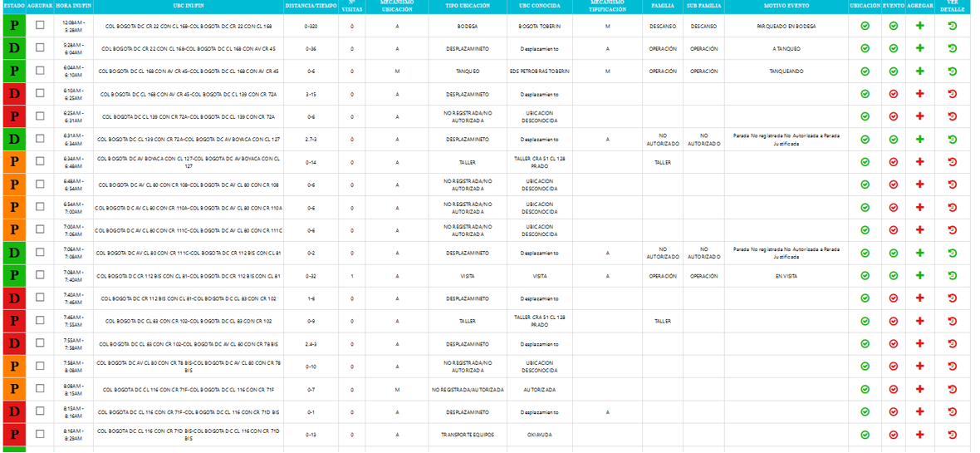Viewport: 980px width, 453px height.
Task: Click the red Evento icon for 8:15AM-8:16AM row
Action: 894,411
